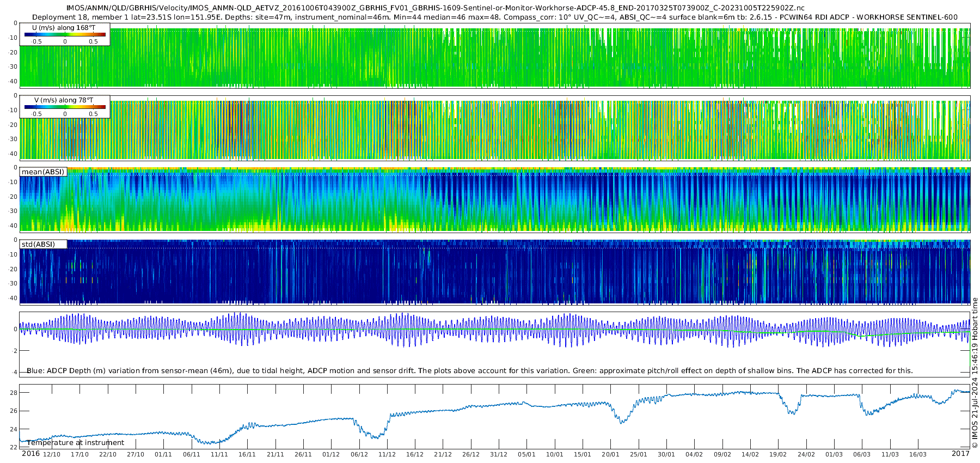Click the '26' temperature axis tick
The image size is (980, 463).
coord(14,411)
